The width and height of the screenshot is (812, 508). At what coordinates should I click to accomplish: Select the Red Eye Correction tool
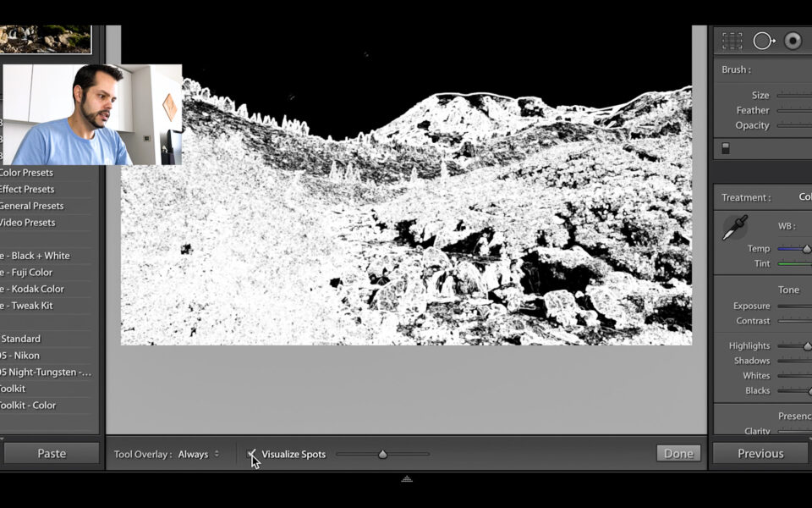pos(793,40)
